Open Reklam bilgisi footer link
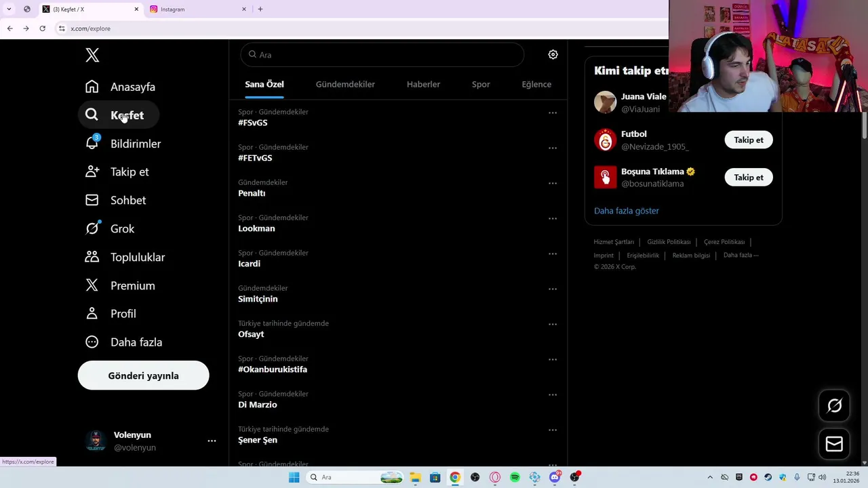The height and width of the screenshot is (488, 868). coord(691,256)
